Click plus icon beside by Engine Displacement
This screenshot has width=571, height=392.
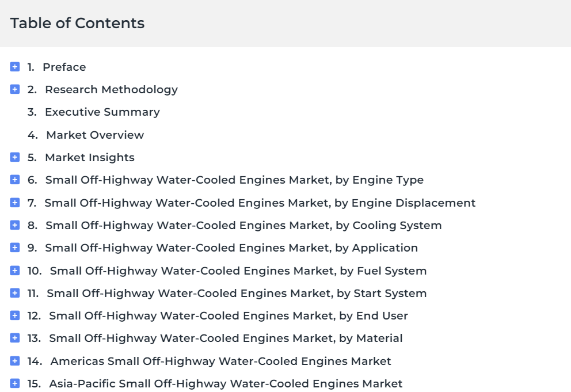click(x=15, y=203)
